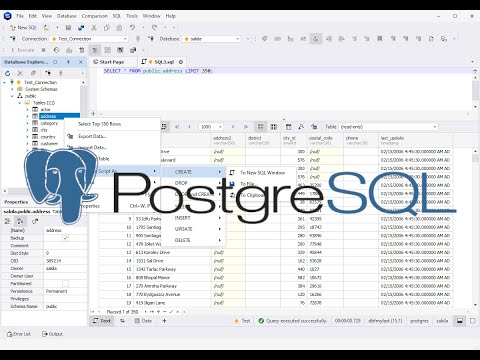Open the page size dropdown showing 1000
Viewport: 480px width, 360px height.
tap(211, 127)
